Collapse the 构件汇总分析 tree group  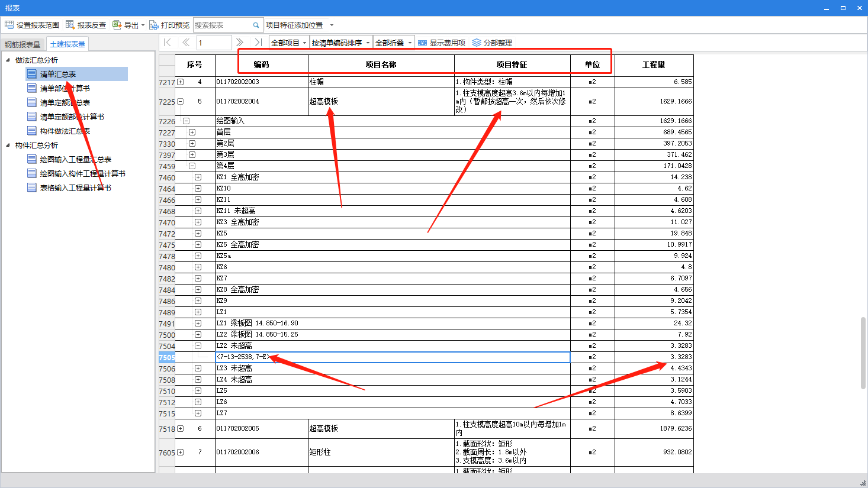click(8, 145)
